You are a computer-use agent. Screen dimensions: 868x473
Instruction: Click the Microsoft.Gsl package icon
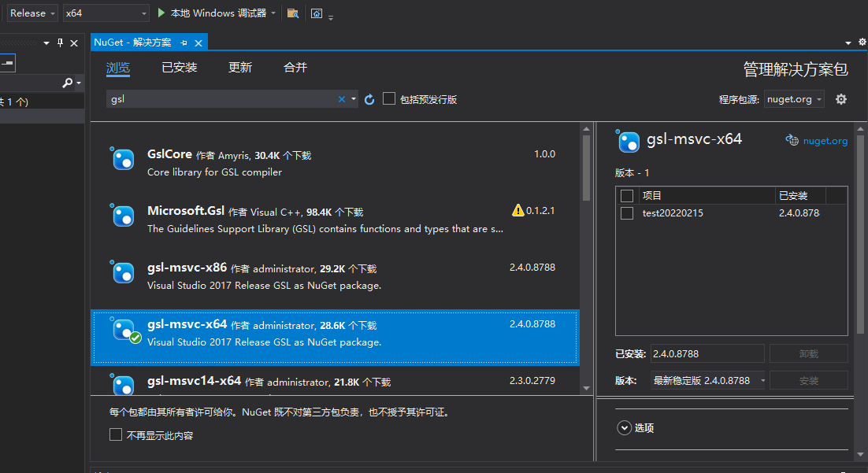tap(122, 215)
